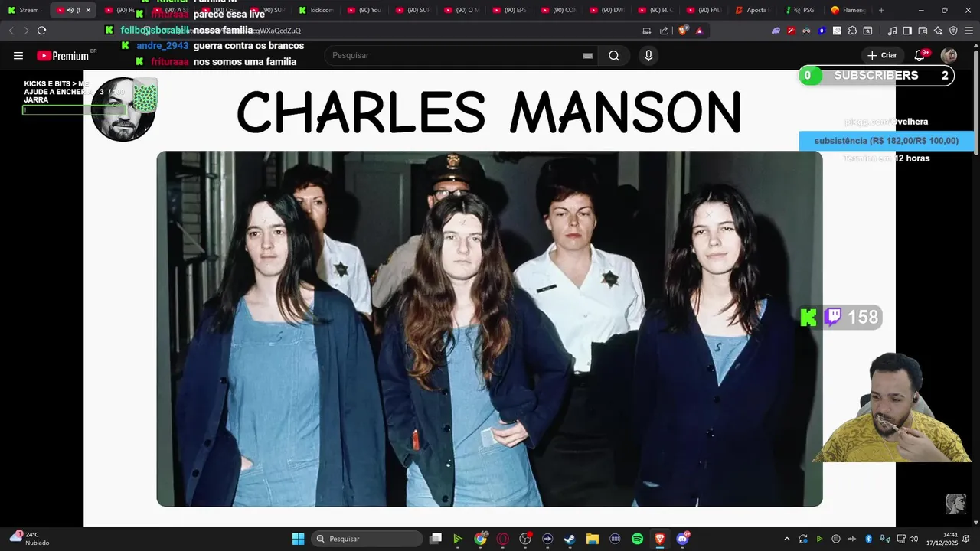The height and width of the screenshot is (551, 980).
Task: Open File Explorer from the taskbar
Action: (x=593, y=539)
